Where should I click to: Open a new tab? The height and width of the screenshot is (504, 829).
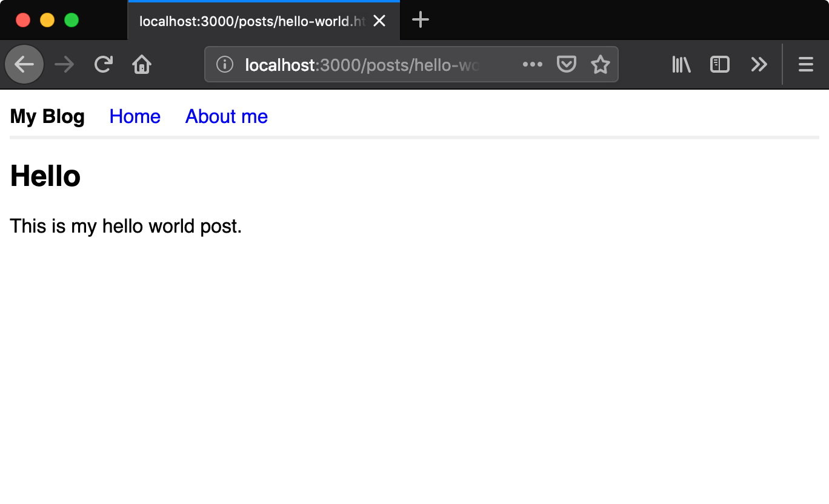[x=421, y=20]
